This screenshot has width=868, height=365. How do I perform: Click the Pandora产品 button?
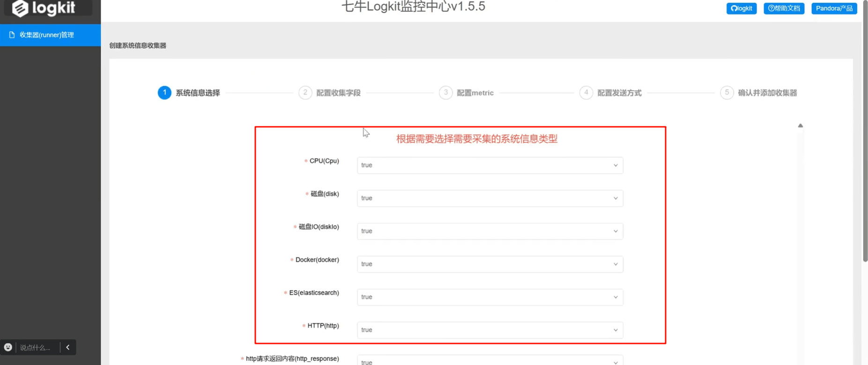834,8
